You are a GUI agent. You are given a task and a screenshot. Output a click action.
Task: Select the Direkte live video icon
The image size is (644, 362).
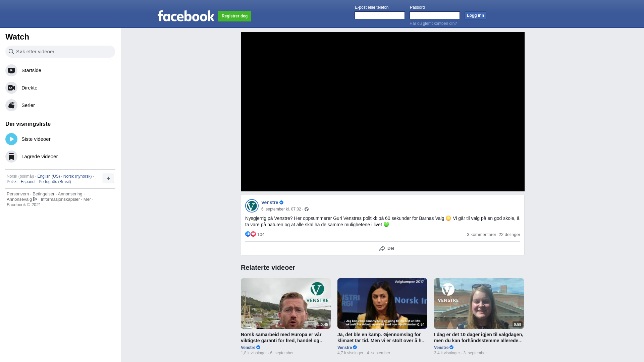(11, 88)
